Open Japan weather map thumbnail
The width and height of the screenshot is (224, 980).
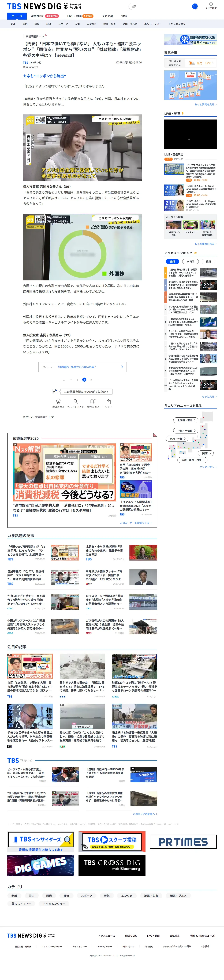(190, 85)
